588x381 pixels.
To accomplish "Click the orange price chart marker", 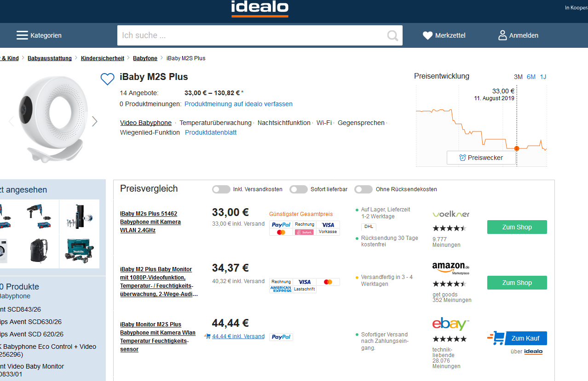I will pos(517,148).
